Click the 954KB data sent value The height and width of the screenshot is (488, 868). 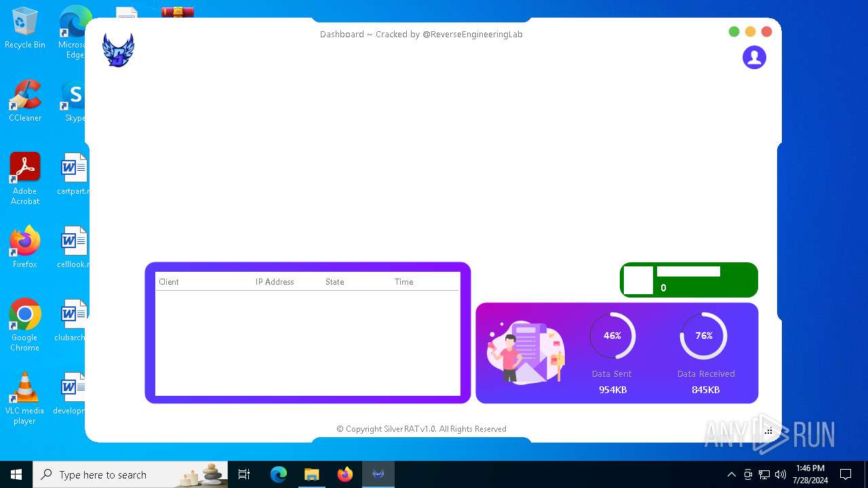tap(612, 390)
